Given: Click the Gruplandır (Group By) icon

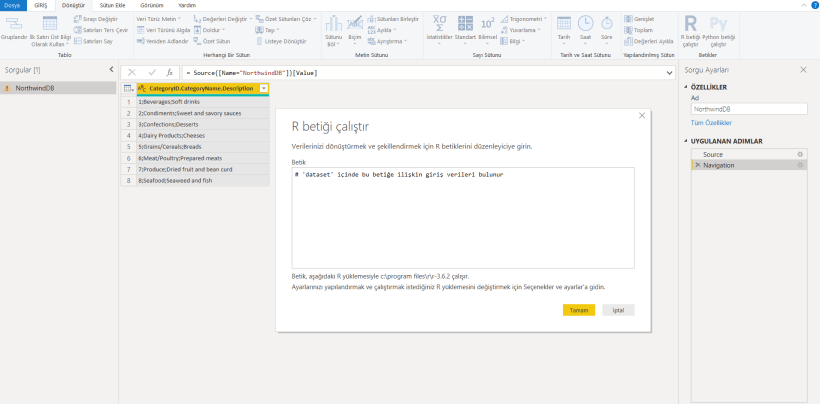Looking at the screenshot, I should pyautogui.click(x=13, y=24).
